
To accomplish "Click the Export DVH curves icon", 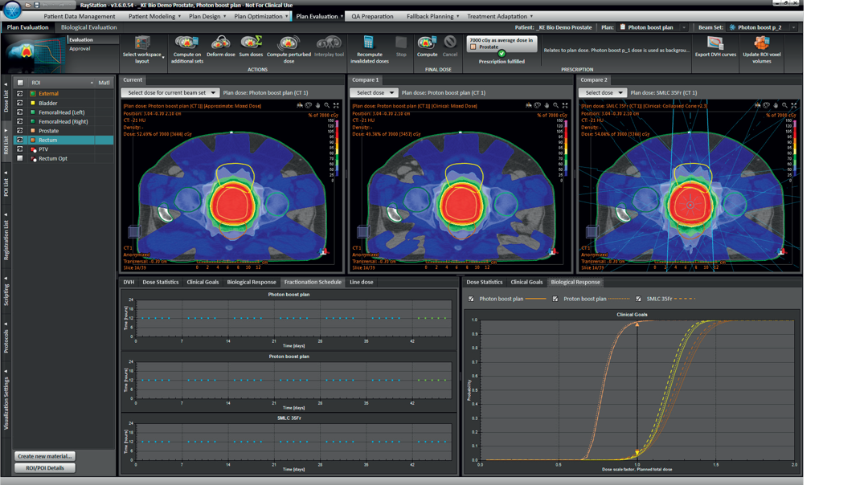I will pos(714,43).
